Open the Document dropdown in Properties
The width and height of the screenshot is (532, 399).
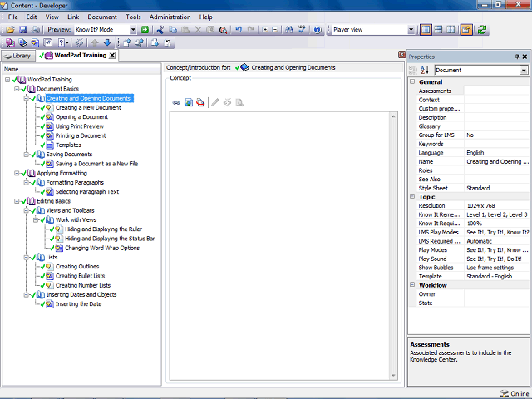pos(524,70)
